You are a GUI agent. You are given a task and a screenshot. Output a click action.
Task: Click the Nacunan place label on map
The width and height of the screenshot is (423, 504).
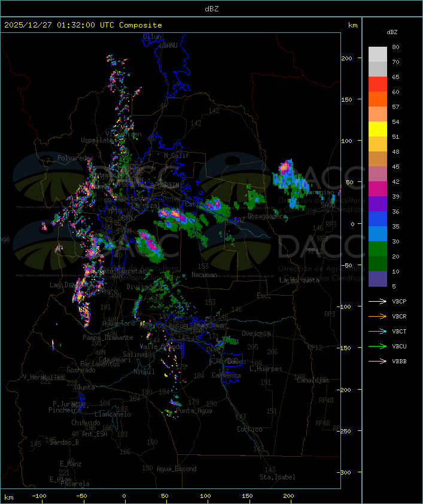click(x=204, y=275)
